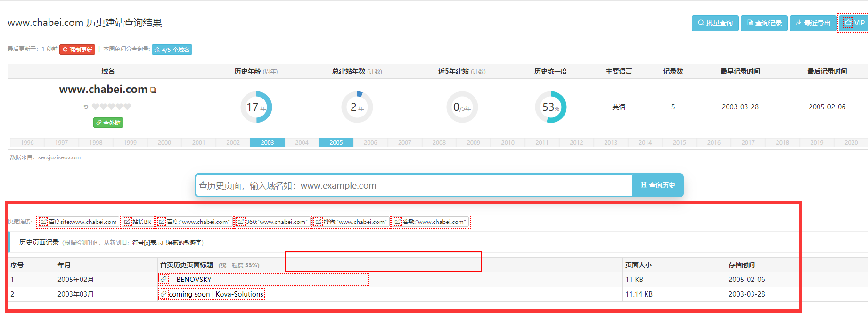The height and width of the screenshot is (322, 868).
Task: Click the 2010 timeline cell
Action: (508, 142)
